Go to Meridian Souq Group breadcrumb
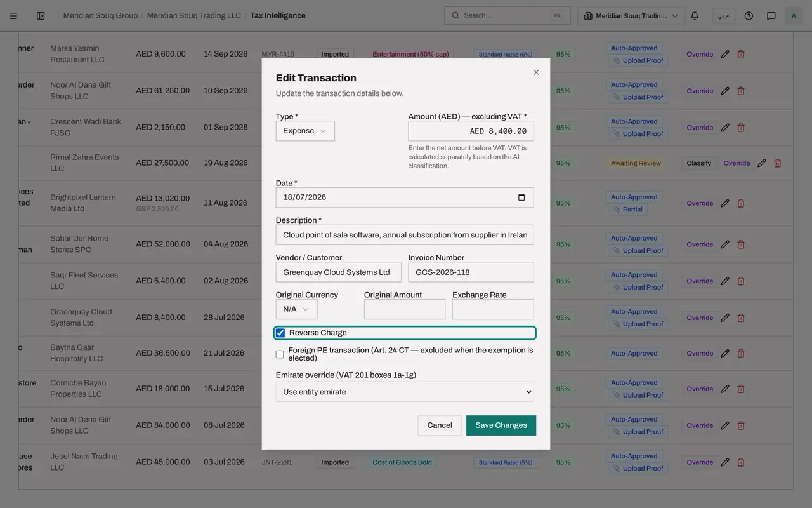The height and width of the screenshot is (508, 812). 100,16
